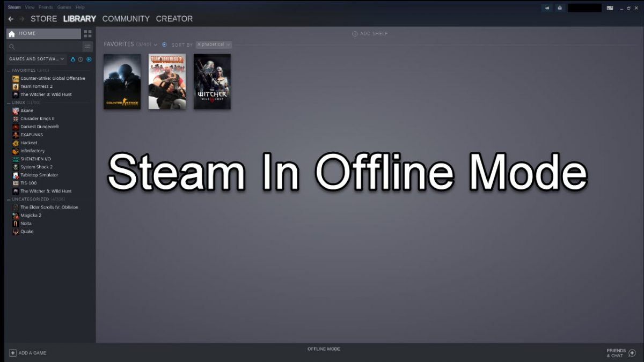
Task: Open the Games menu
Action: pos(64,7)
